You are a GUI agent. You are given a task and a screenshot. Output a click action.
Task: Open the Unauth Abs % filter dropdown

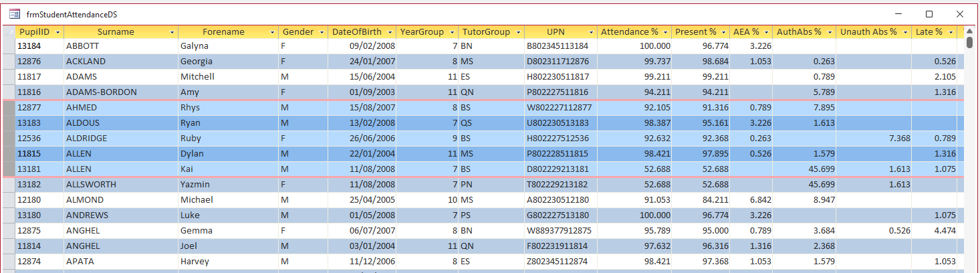coord(905,32)
